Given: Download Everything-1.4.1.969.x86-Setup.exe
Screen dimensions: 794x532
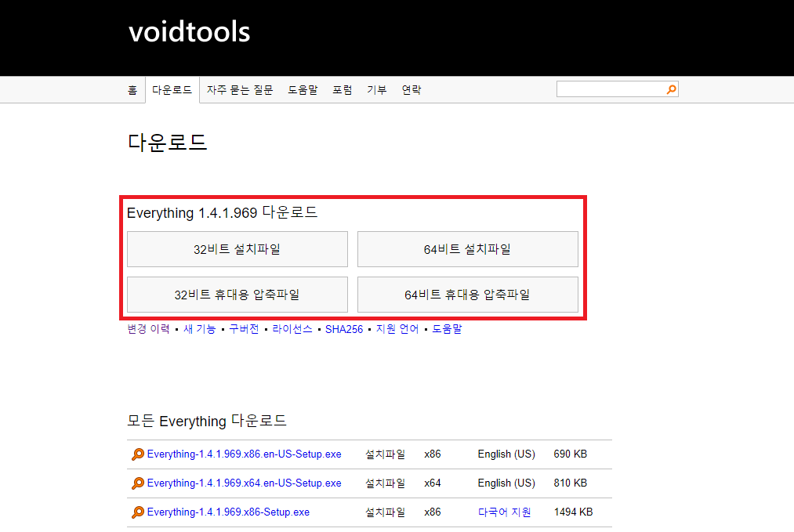Looking at the screenshot, I should point(228,512).
